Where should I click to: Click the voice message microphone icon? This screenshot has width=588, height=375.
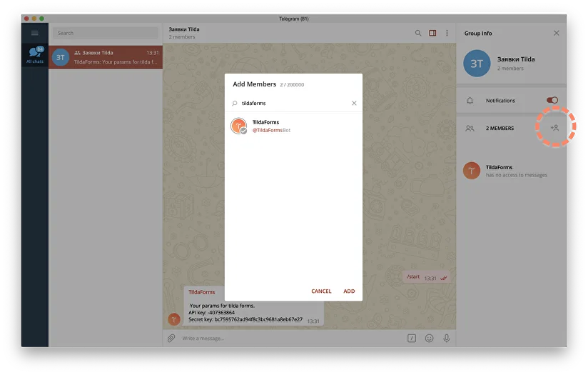click(447, 338)
